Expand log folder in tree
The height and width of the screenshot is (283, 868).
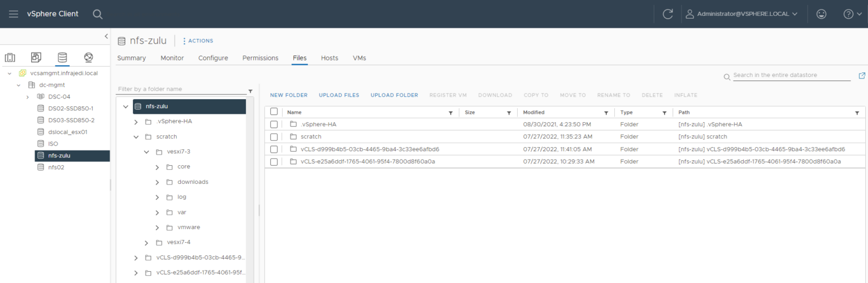(x=157, y=197)
